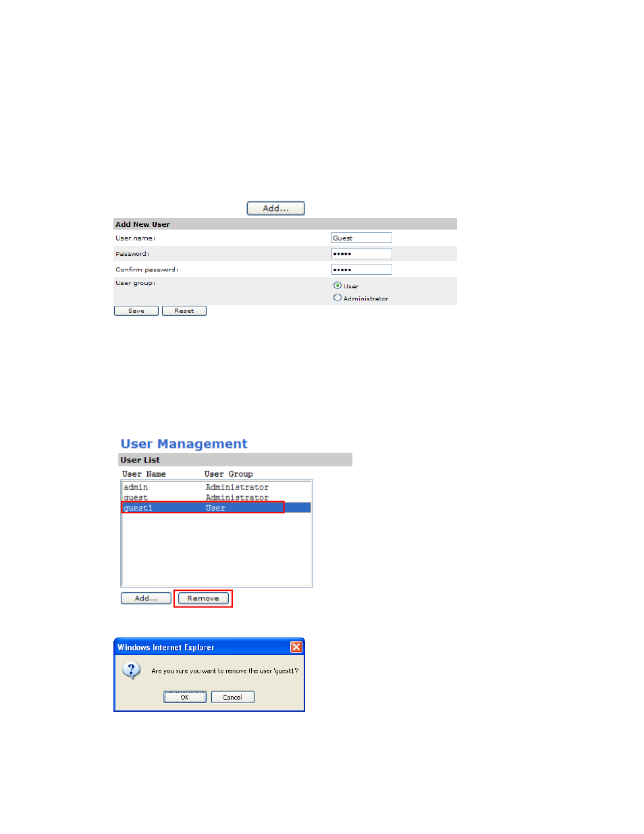Click the Password input field
The image size is (644, 834).
[x=361, y=253]
